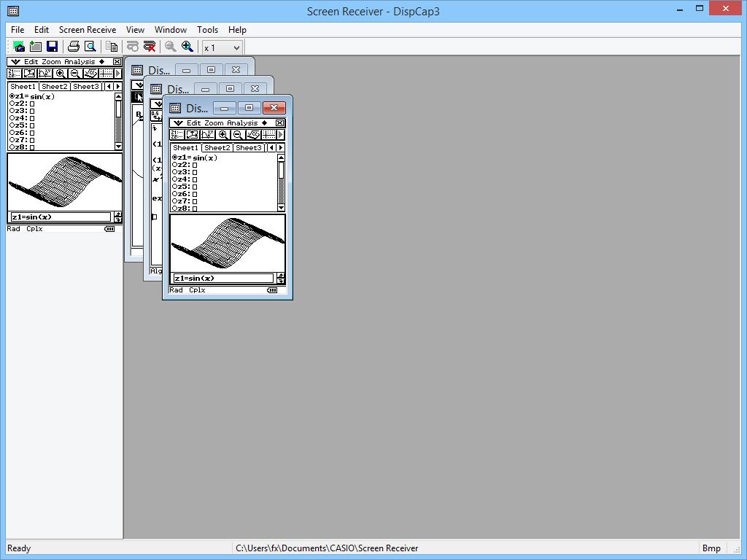
Task: Select the Sheet3 tab in docked panel
Action: 86,86
